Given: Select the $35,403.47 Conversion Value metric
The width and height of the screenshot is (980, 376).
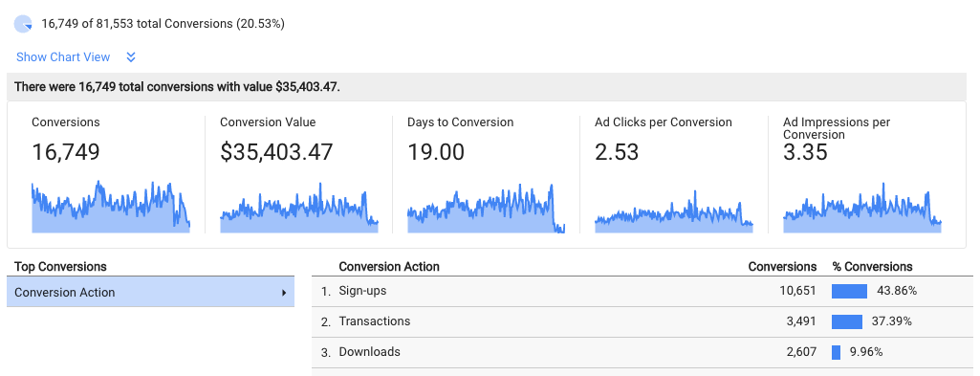Looking at the screenshot, I should click(276, 152).
